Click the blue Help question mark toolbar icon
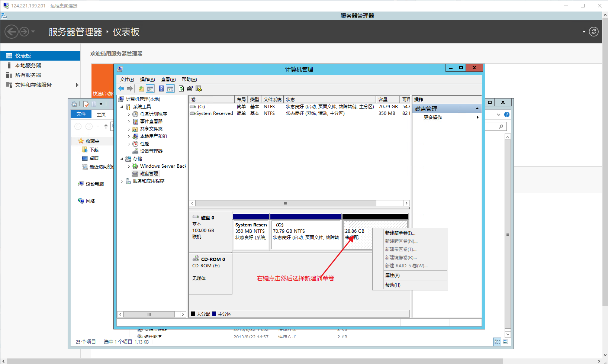Viewport: 608px width, 364px height. coord(161,89)
